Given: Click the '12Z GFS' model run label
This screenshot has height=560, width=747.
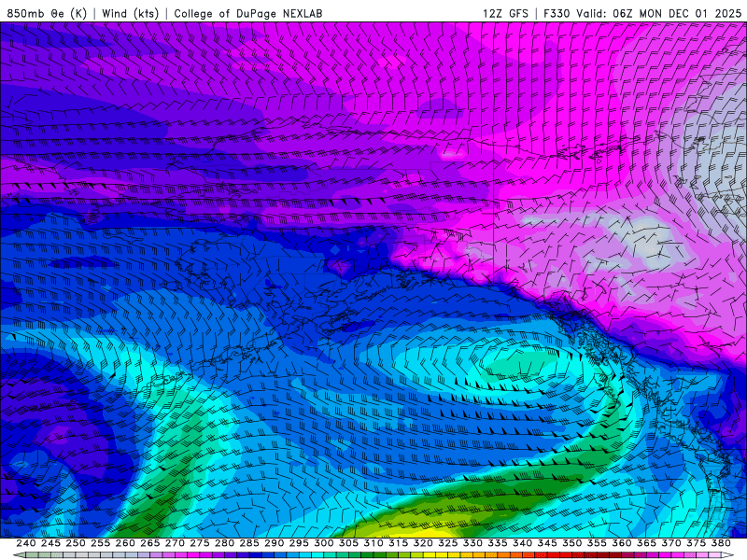Looking at the screenshot, I should point(505,13).
